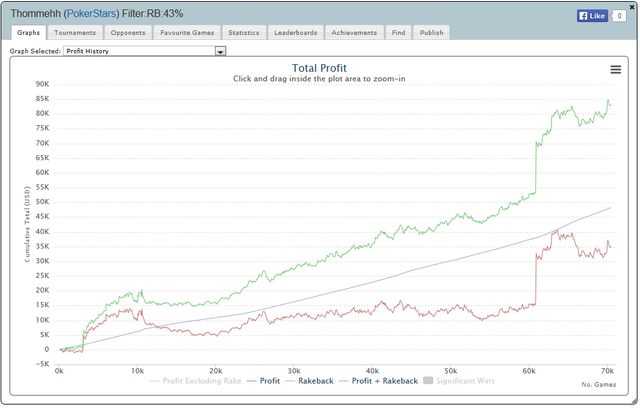This screenshot has height=412, width=640.
Task: Open the Opponents tab
Action: click(x=128, y=33)
